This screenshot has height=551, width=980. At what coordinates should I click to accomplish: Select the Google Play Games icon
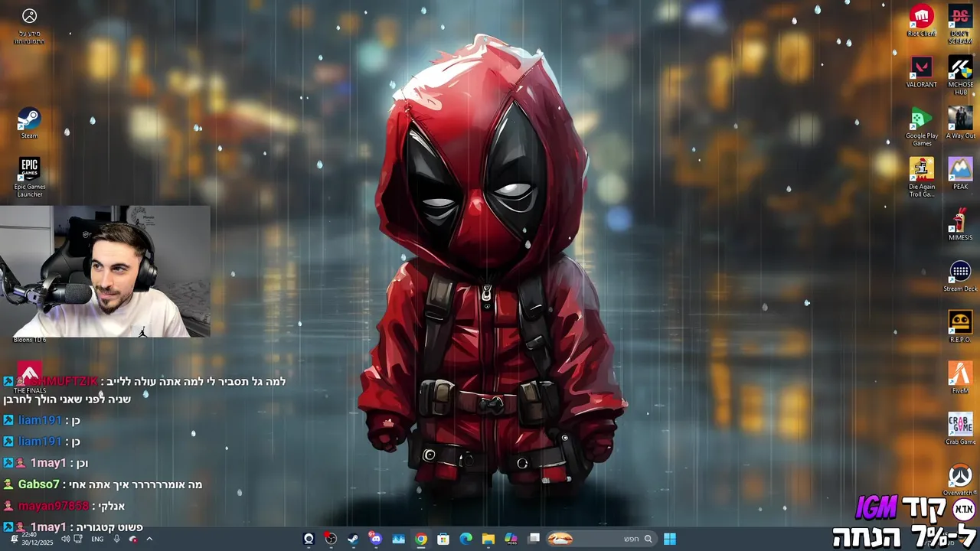[x=921, y=127]
